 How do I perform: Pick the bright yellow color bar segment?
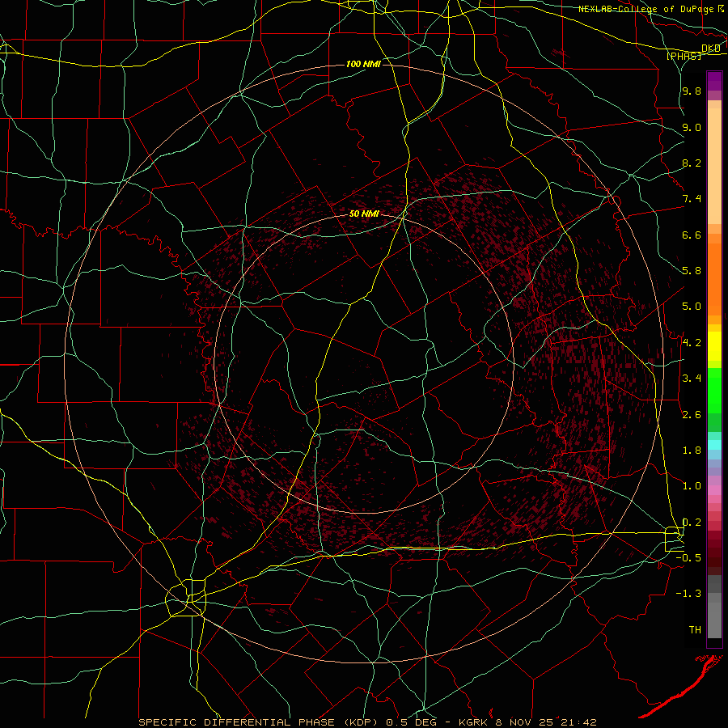(714, 345)
